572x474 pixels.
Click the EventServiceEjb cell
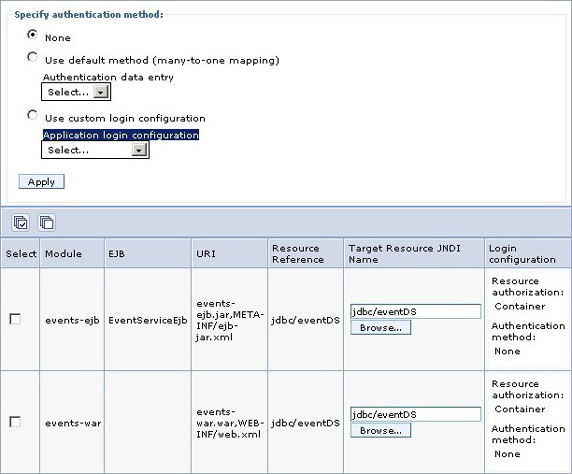148,320
